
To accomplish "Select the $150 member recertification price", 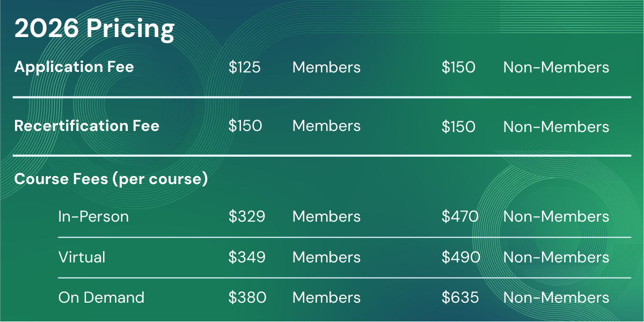I will pyautogui.click(x=245, y=126).
